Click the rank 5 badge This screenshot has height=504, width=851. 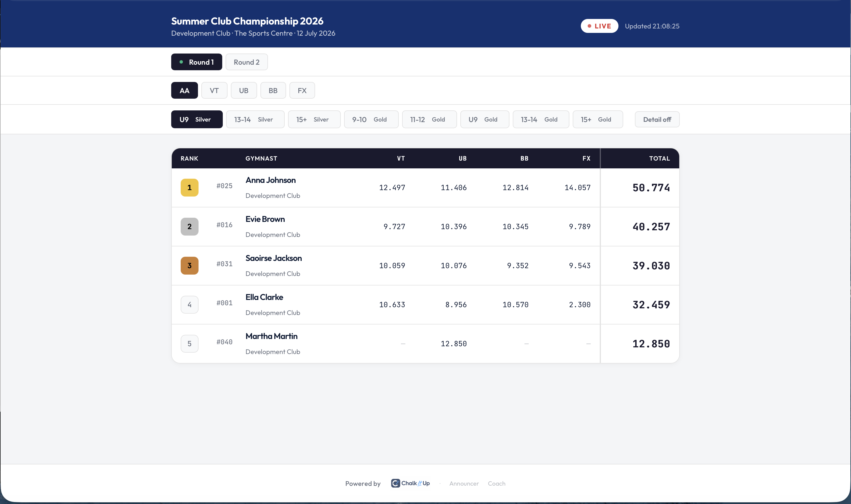[189, 344]
